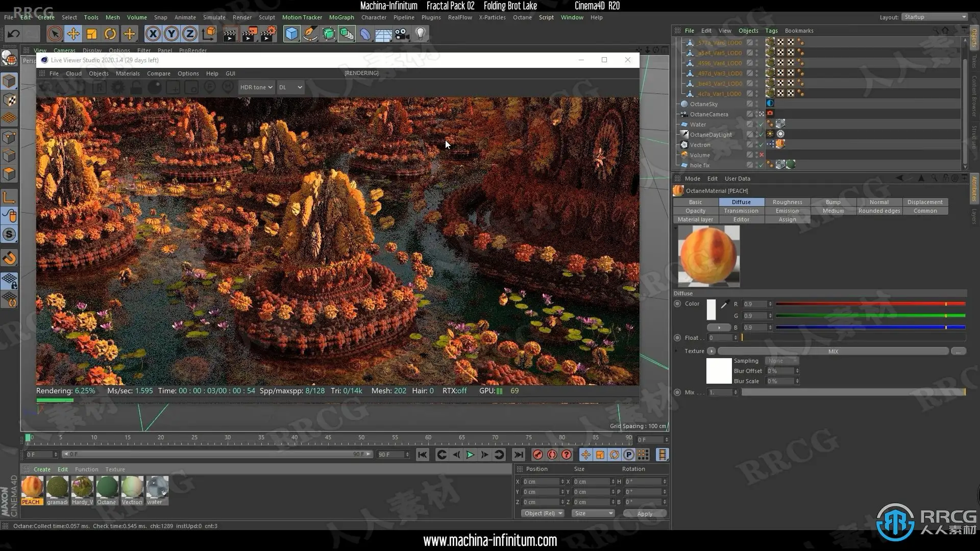980x551 pixels.
Task: Click the Cube primitive icon
Action: 291,34
